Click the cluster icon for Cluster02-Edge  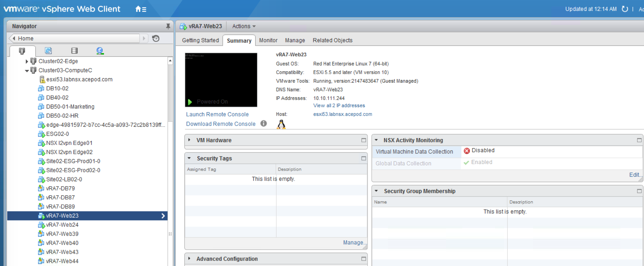pyautogui.click(x=33, y=61)
